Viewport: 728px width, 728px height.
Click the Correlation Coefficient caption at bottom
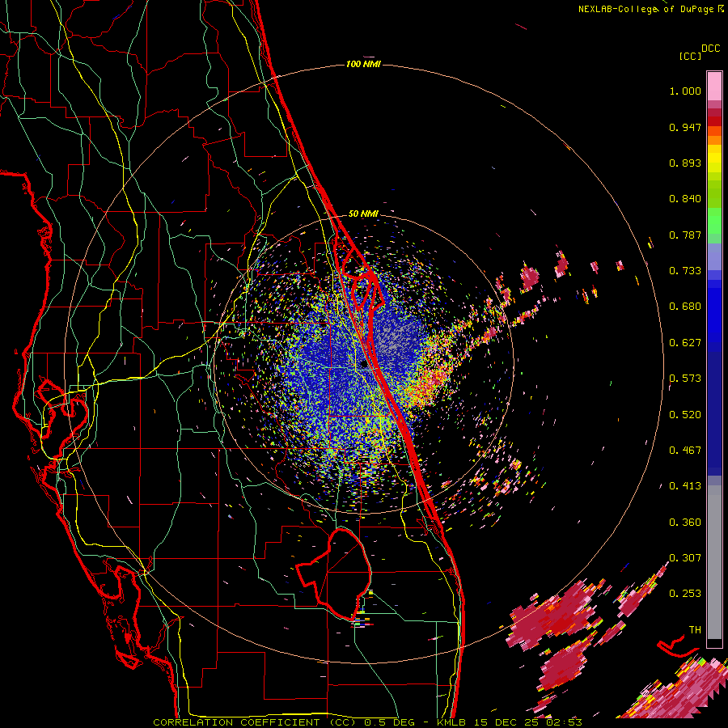(x=367, y=722)
